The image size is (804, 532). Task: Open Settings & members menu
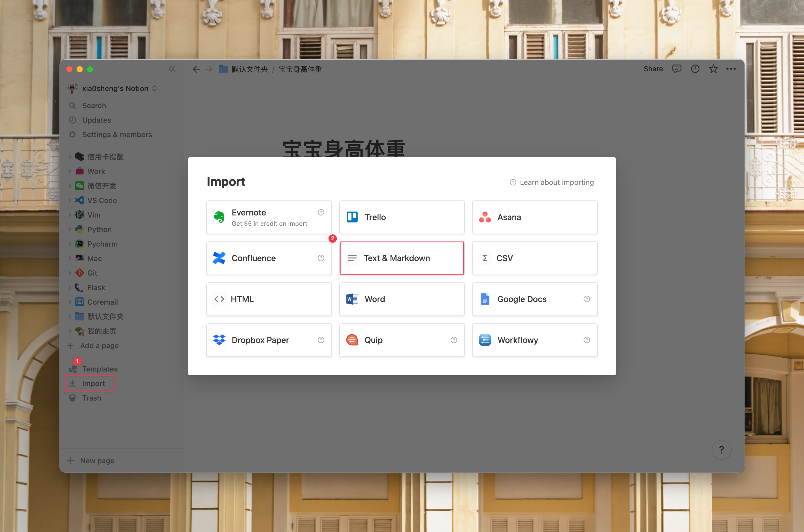117,135
